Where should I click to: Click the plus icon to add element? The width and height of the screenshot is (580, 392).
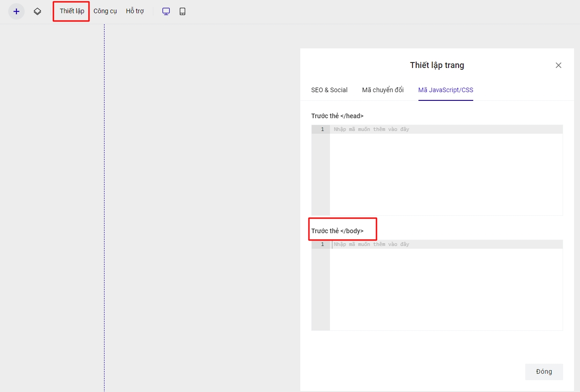tap(16, 11)
